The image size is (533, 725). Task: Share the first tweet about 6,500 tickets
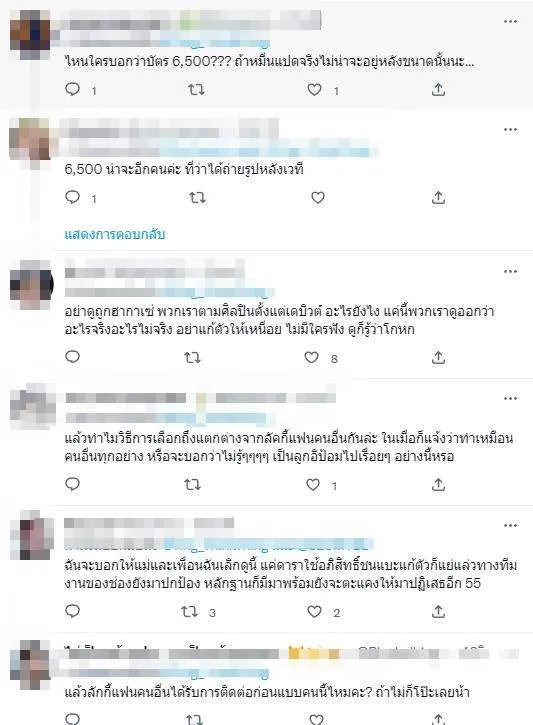[x=438, y=89]
